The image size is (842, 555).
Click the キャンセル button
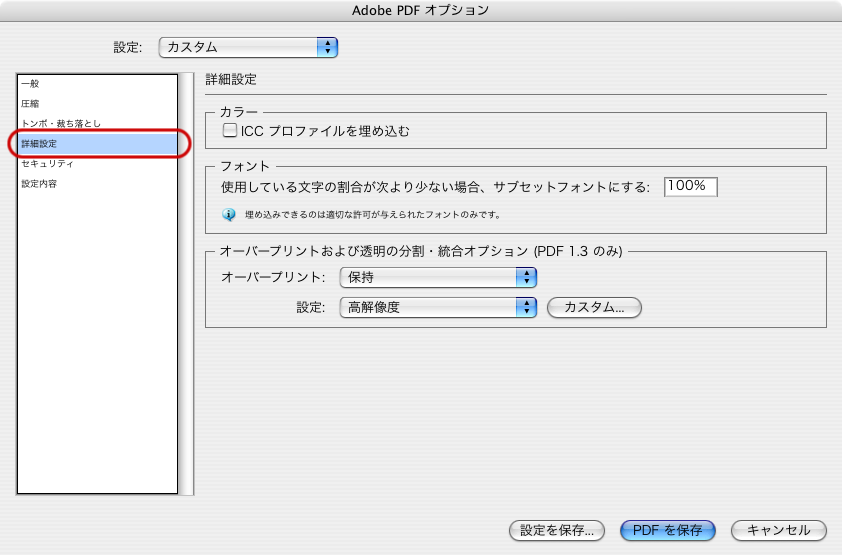pyautogui.click(x=779, y=530)
